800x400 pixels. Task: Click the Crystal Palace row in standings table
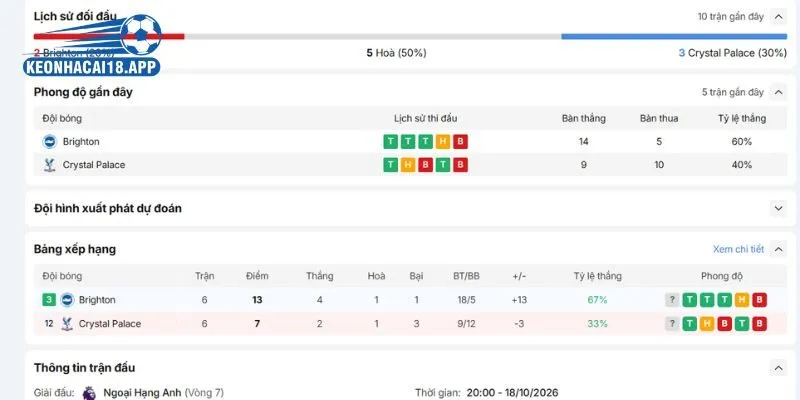pyautogui.click(x=410, y=323)
